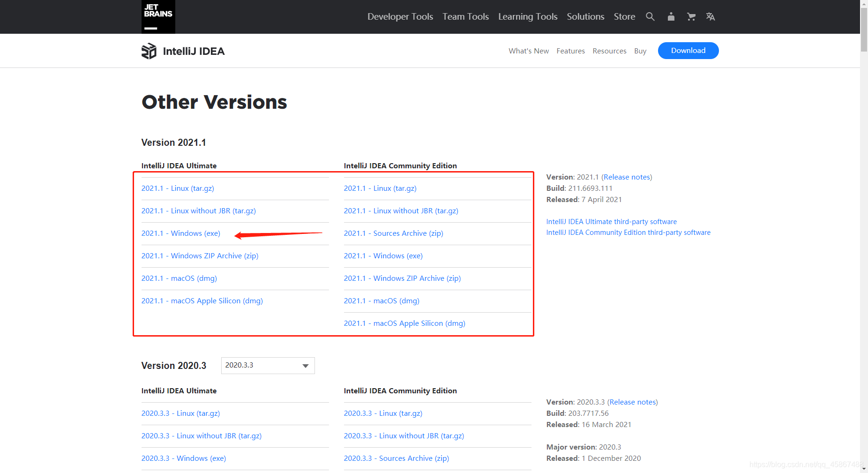Open the user account icon
Viewport: 868px width, 473px height.
coord(671,16)
